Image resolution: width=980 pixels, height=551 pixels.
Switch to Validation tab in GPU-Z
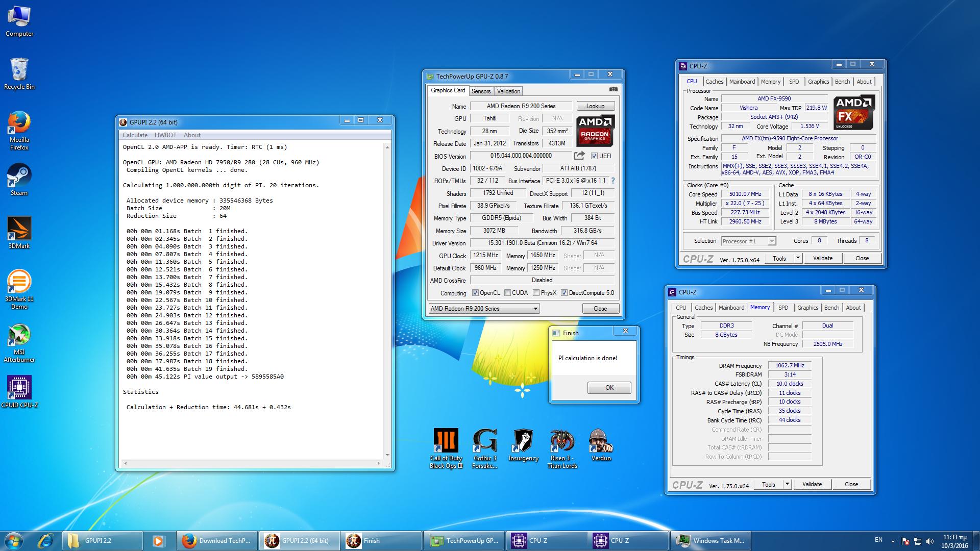[508, 91]
